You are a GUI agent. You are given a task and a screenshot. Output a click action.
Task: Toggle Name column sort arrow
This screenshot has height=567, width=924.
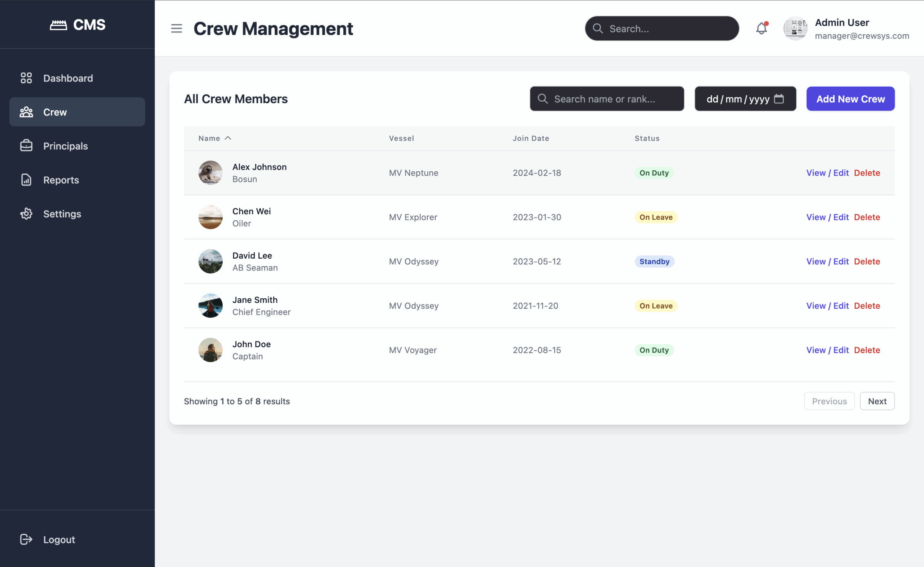pos(228,138)
